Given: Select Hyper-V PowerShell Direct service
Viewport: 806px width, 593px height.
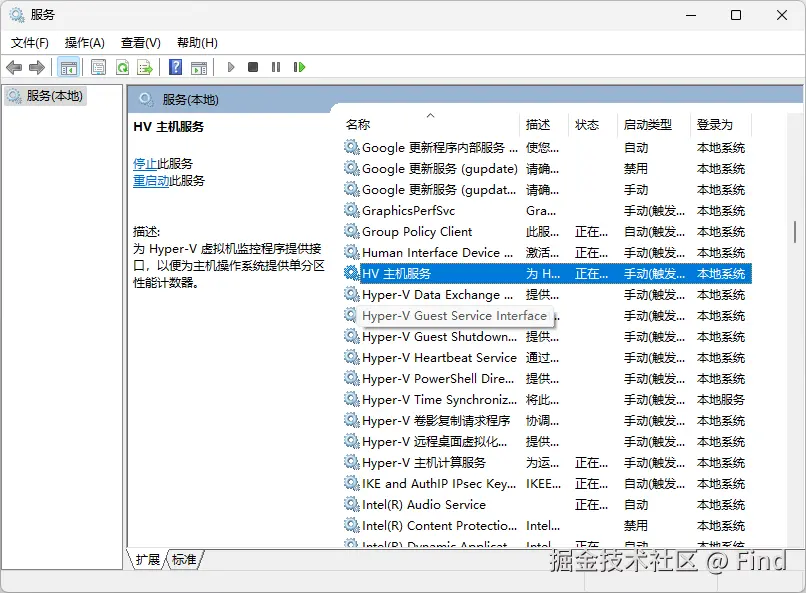Looking at the screenshot, I should tap(547, 379).
